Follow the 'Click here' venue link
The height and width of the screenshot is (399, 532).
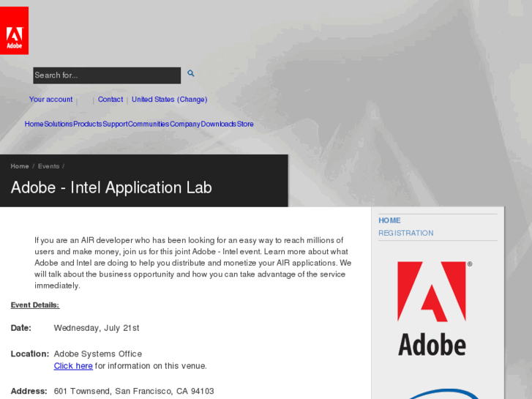[x=73, y=366]
